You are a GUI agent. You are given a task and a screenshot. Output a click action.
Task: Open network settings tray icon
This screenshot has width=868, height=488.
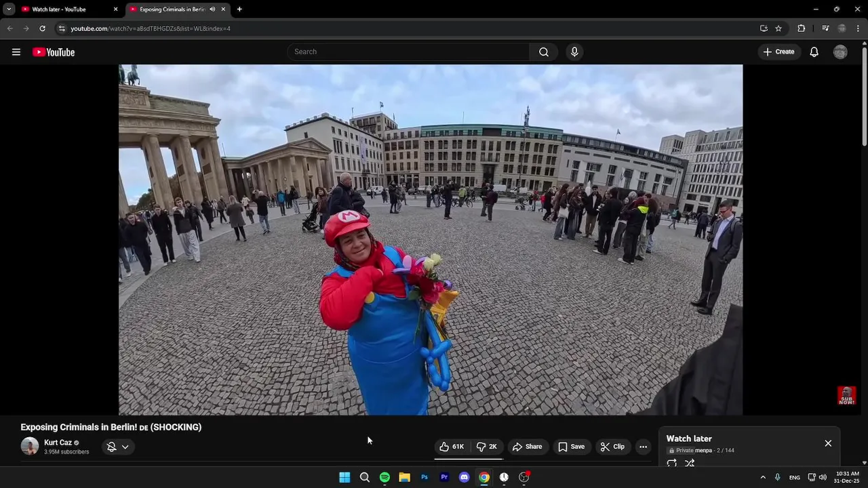(x=812, y=477)
